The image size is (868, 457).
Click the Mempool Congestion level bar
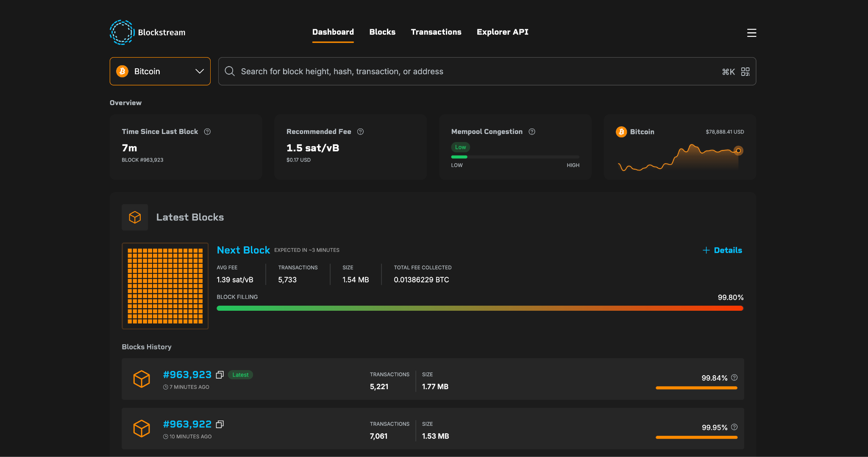tap(515, 157)
